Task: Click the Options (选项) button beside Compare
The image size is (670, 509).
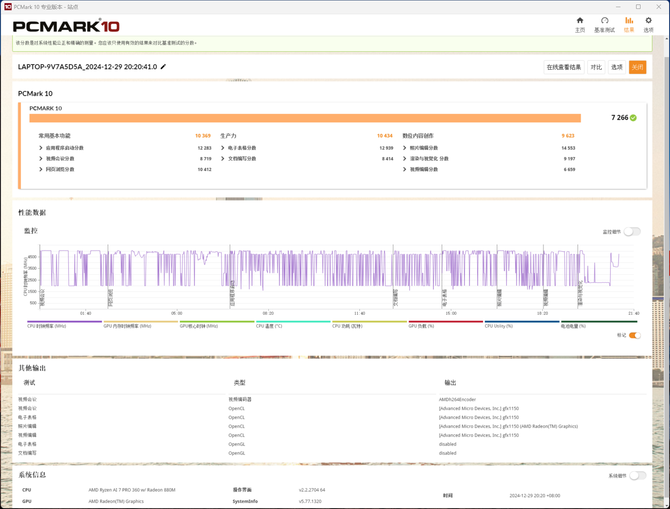Action: (617, 67)
